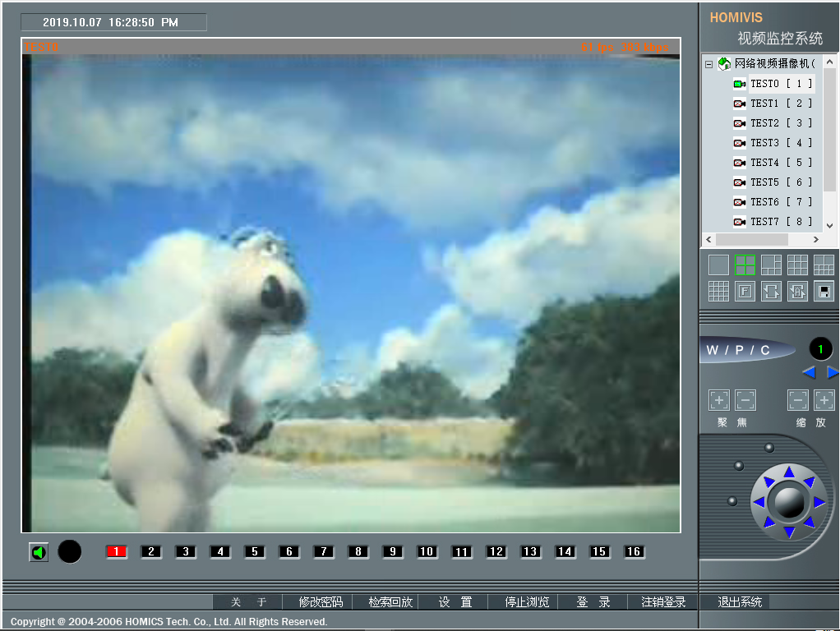840x631 pixels.
Task: Choose the six-window layout icon
Action: (771, 265)
